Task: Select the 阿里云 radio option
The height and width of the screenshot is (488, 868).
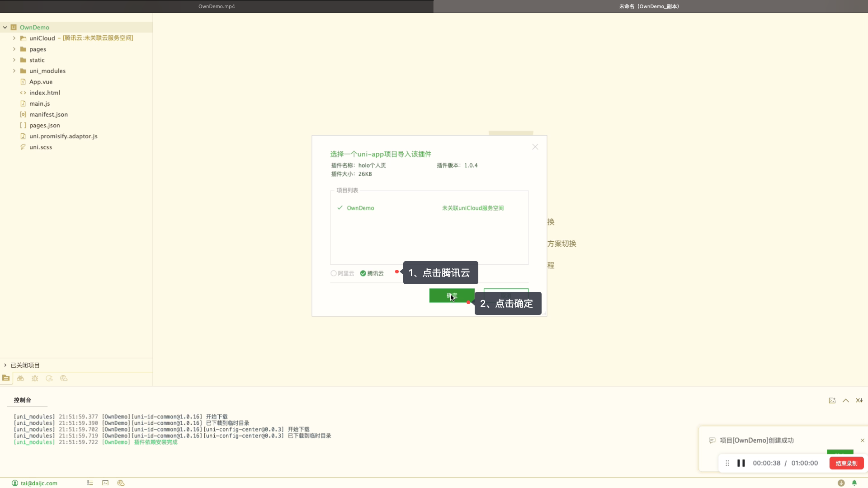Action: pos(334,273)
